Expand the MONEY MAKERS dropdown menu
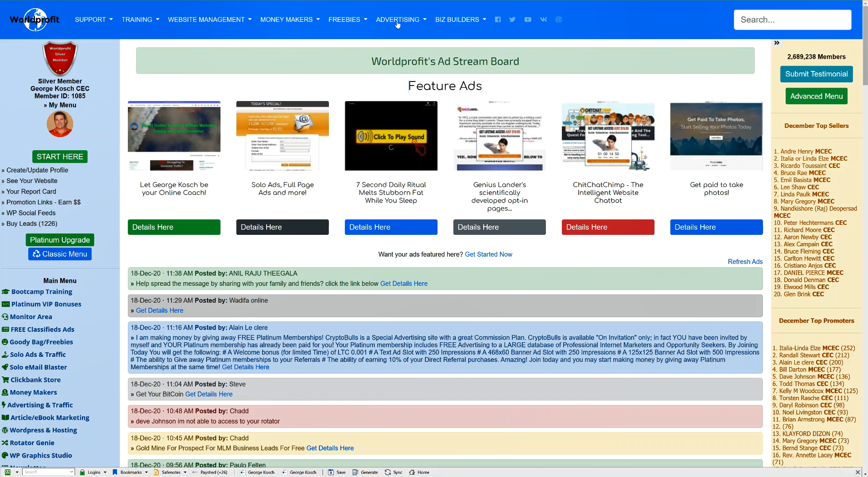 pos(290,20)
